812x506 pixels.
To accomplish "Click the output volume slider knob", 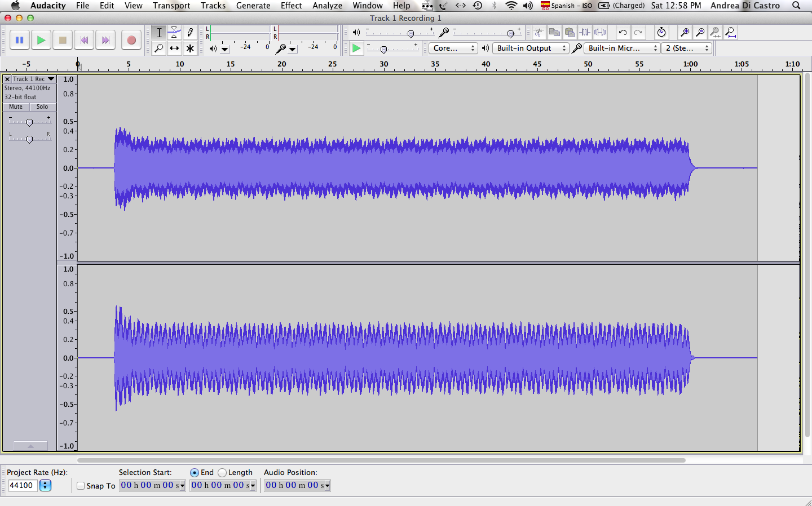I will (x=411, y=34).
